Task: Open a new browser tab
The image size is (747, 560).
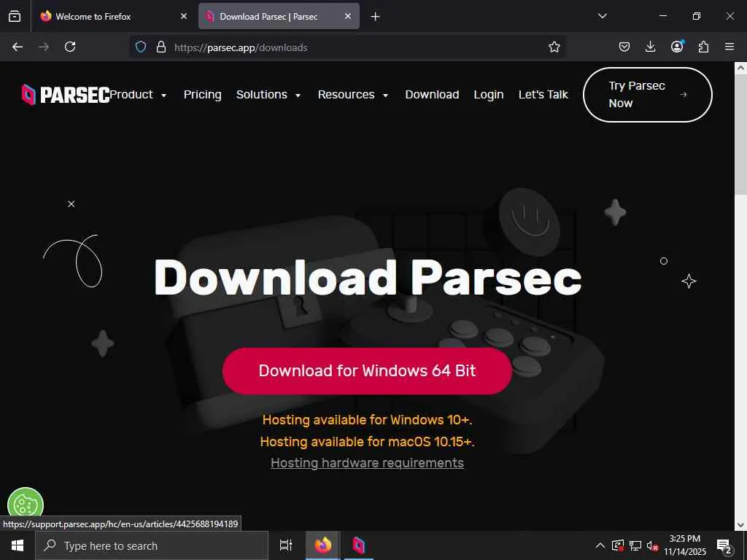Action: point(375,17)
